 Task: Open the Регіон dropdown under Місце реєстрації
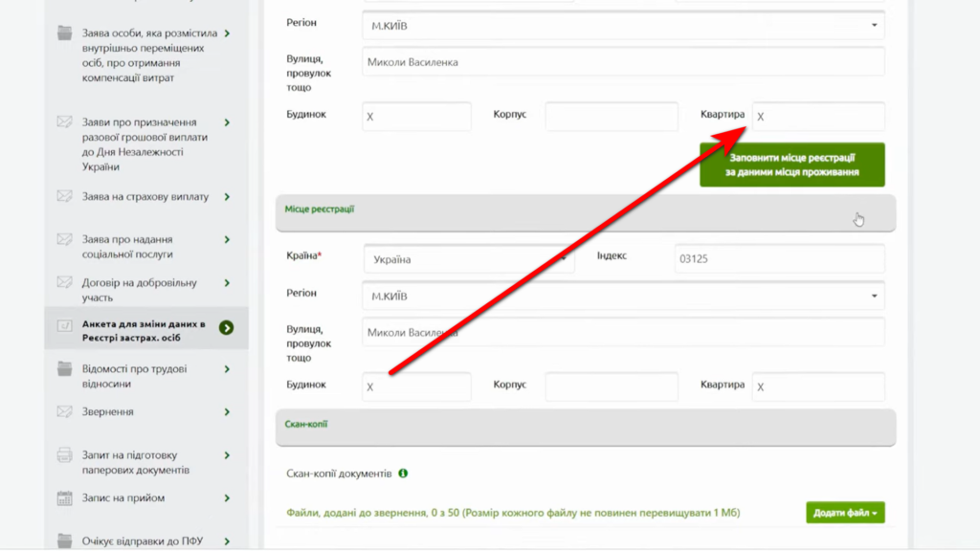pos(622,297)
